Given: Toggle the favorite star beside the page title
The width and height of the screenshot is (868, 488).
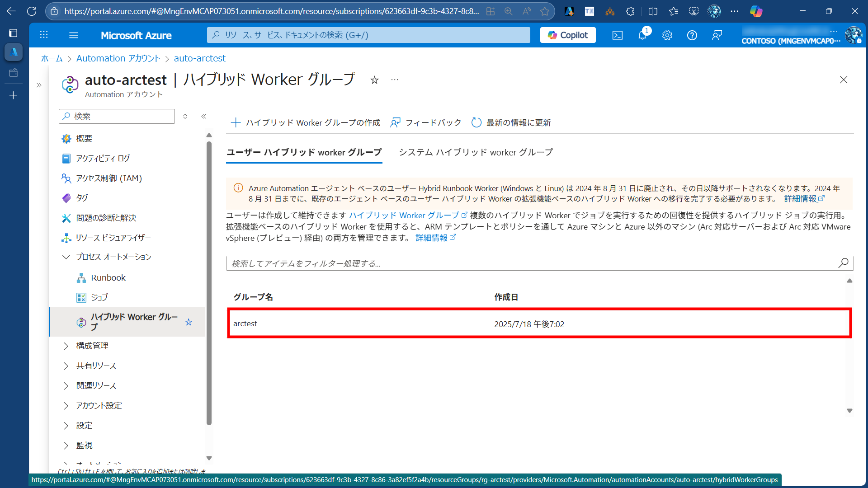Looking at the screenshot, I should pyautogui.click(x=375, y=80).
